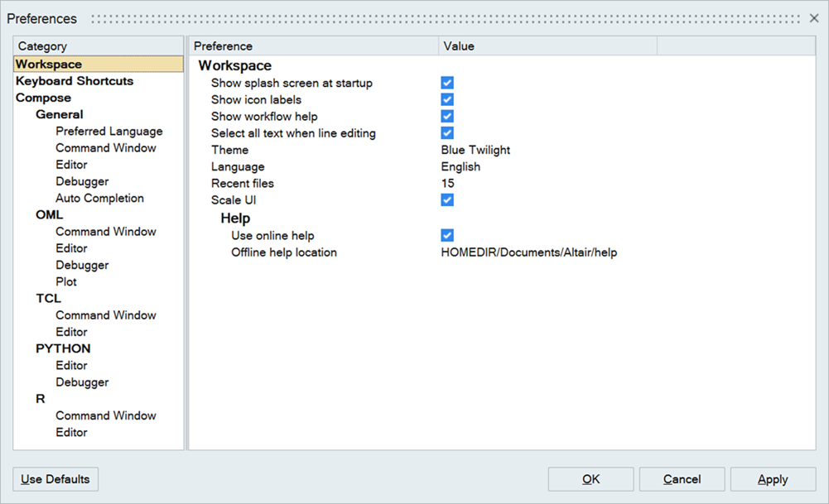Open the Language value showing English
The width and height of the screenshot is (829, 504).
point(460,166)
